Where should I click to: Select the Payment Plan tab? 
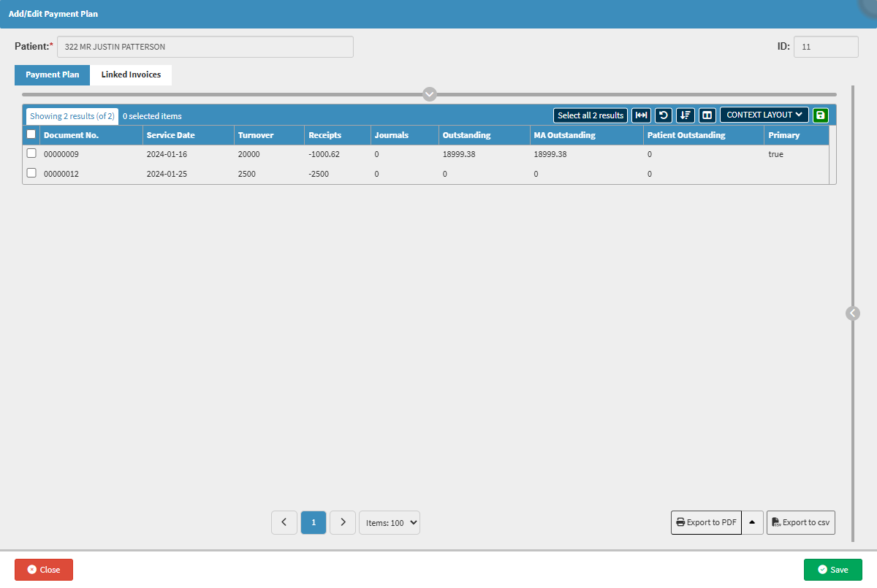coord(53,75)
